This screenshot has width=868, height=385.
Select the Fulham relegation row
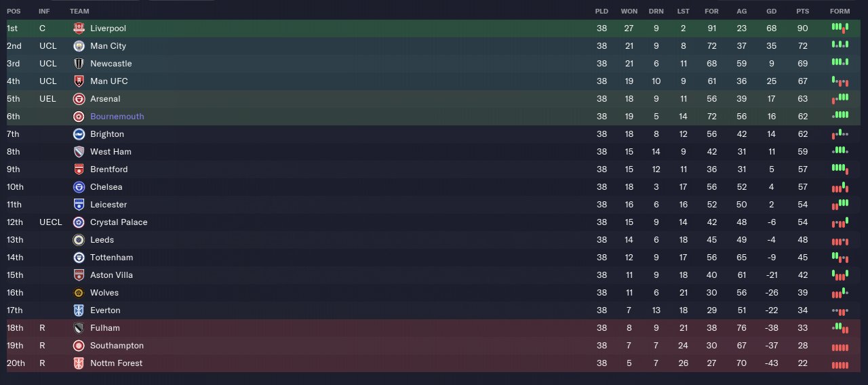tap(434, 328)
